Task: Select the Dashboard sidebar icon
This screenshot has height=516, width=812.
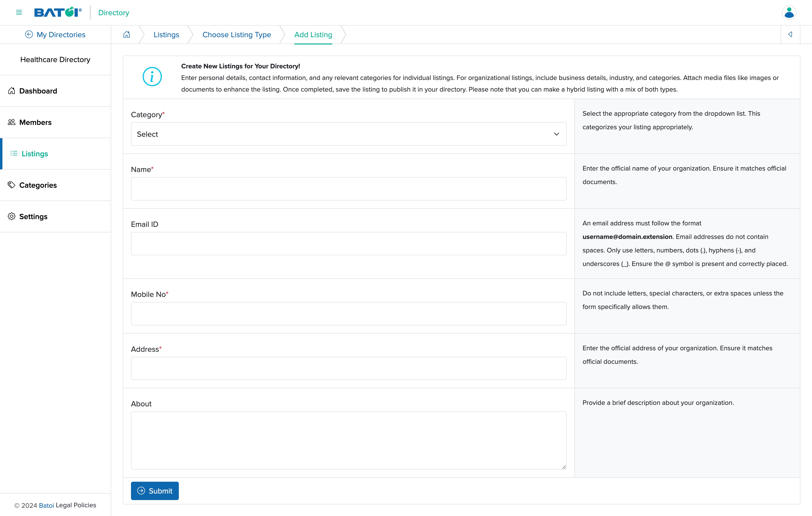Action: click(11, 91)
